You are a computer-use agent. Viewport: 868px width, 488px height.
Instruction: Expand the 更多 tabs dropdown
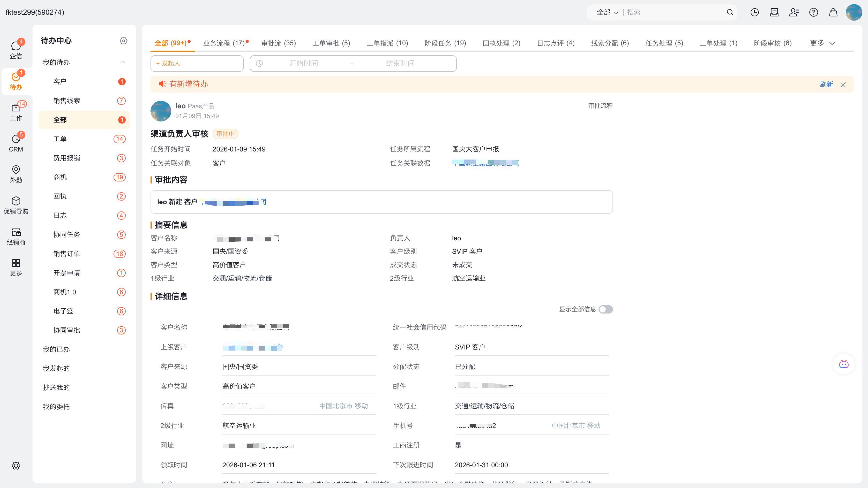822,43
